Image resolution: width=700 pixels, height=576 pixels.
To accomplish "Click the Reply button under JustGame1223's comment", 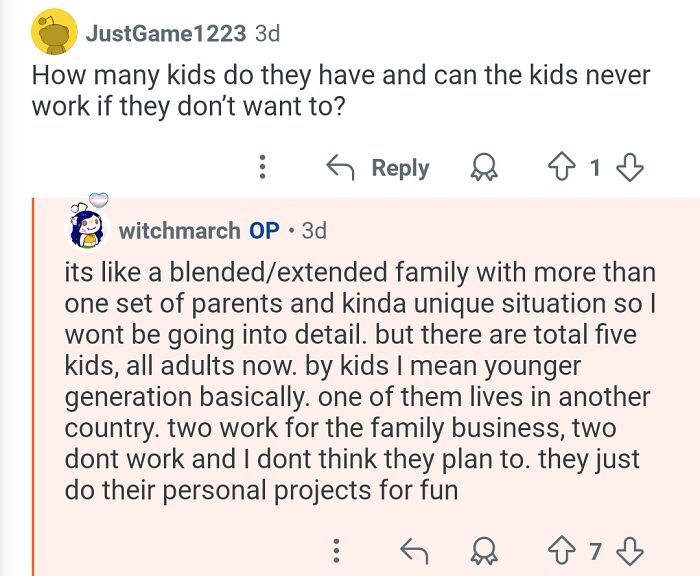I will 378,167.
